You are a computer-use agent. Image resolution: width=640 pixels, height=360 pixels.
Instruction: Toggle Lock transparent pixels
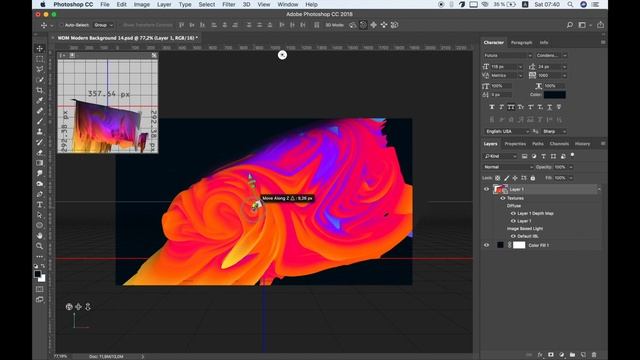498,178
